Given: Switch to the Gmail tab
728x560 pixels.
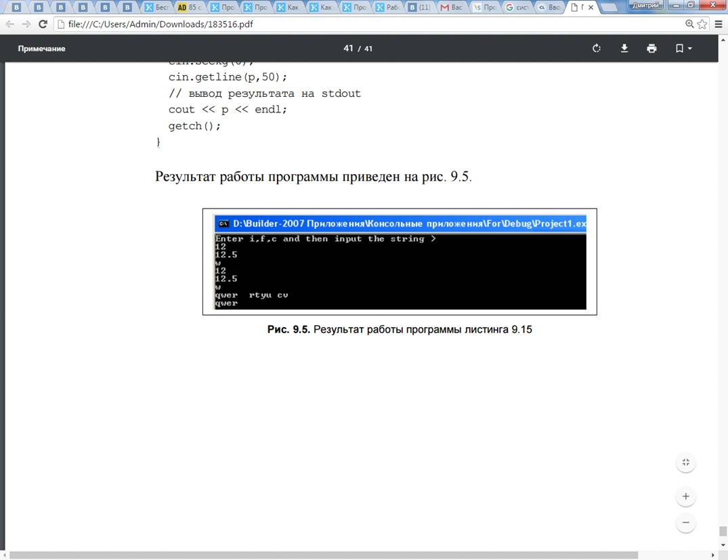Looking at the screenshot, I should (453, 7).
